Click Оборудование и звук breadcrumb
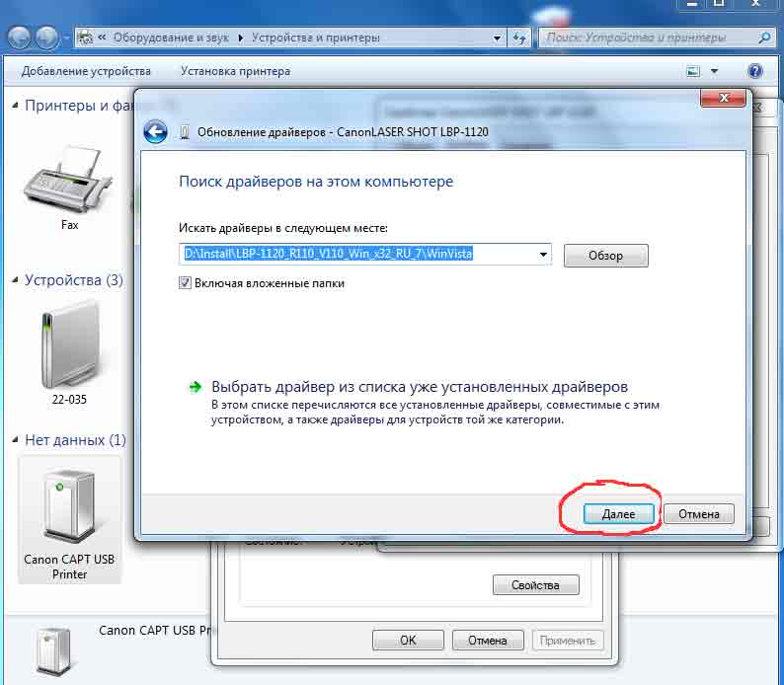The width and height of the screenshot is (784, 685). click(x=171, y=38)
